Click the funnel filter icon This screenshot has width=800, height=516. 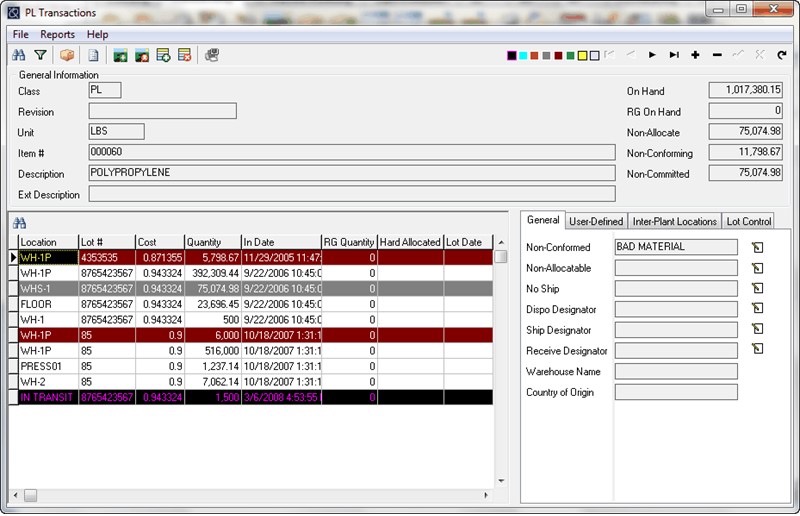tap(40, 55)
